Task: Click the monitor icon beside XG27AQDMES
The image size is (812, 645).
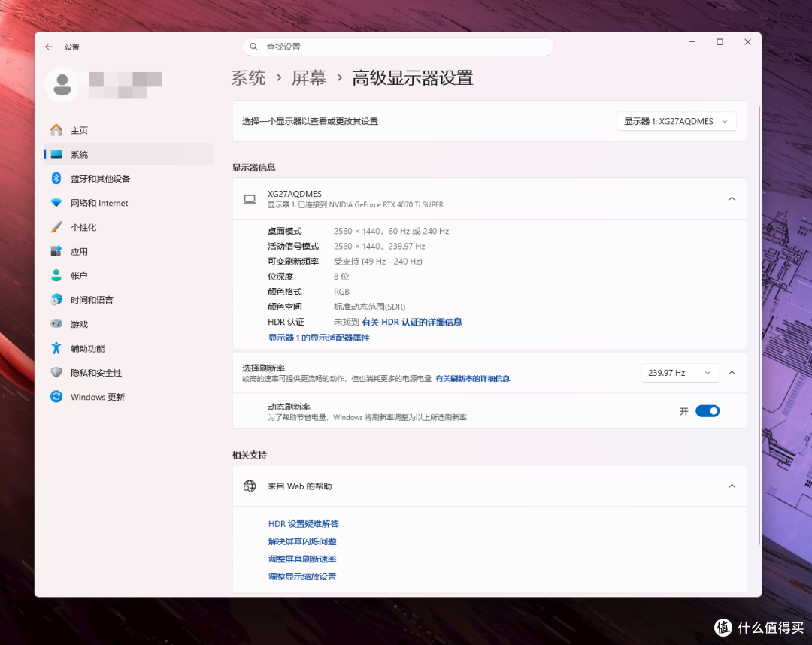Action: 250,199
